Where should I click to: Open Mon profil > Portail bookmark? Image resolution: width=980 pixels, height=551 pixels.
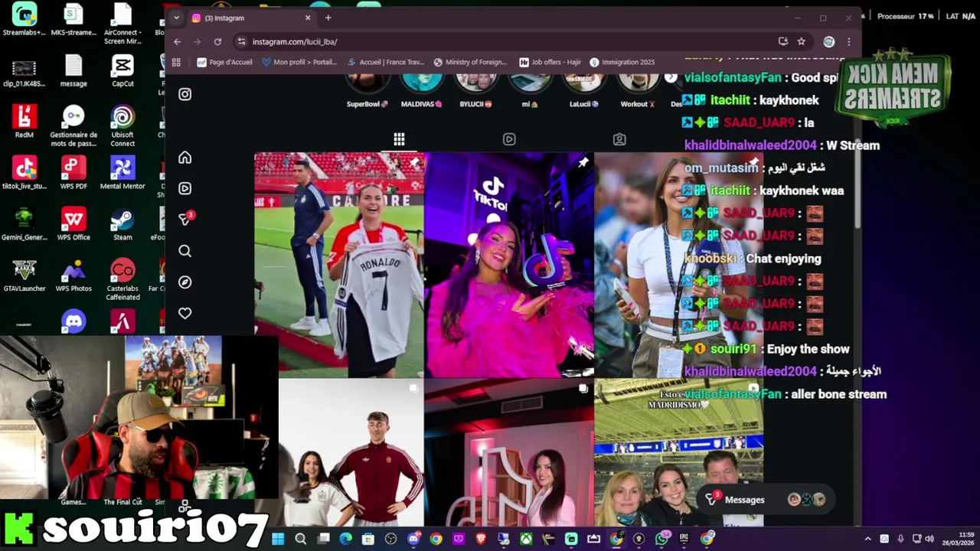(x=299, y=62)
